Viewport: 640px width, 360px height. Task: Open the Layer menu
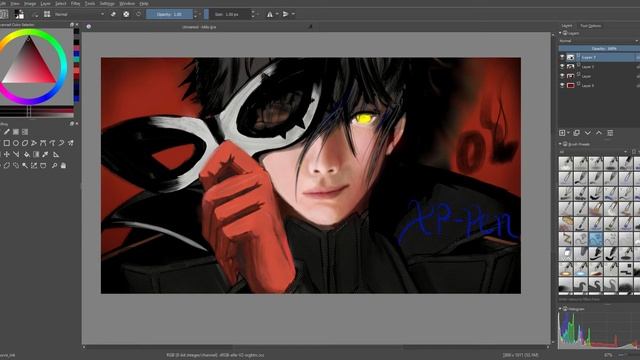click(45, 3)
